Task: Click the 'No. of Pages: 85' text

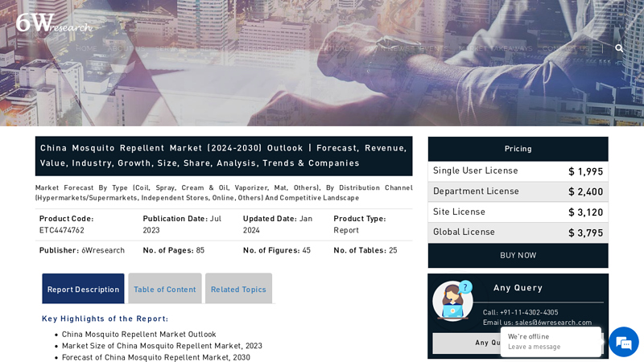Action: [173, 250]
